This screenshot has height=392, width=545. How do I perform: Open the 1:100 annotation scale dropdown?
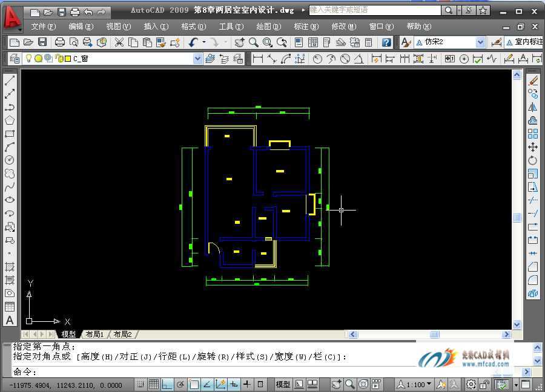[x=415, y=384]
